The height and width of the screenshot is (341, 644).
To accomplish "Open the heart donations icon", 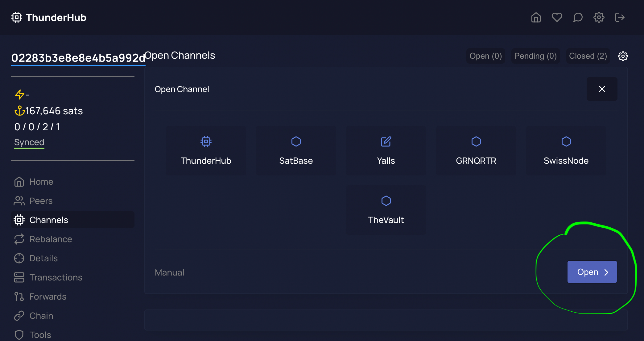I will [x=557, y=18].
